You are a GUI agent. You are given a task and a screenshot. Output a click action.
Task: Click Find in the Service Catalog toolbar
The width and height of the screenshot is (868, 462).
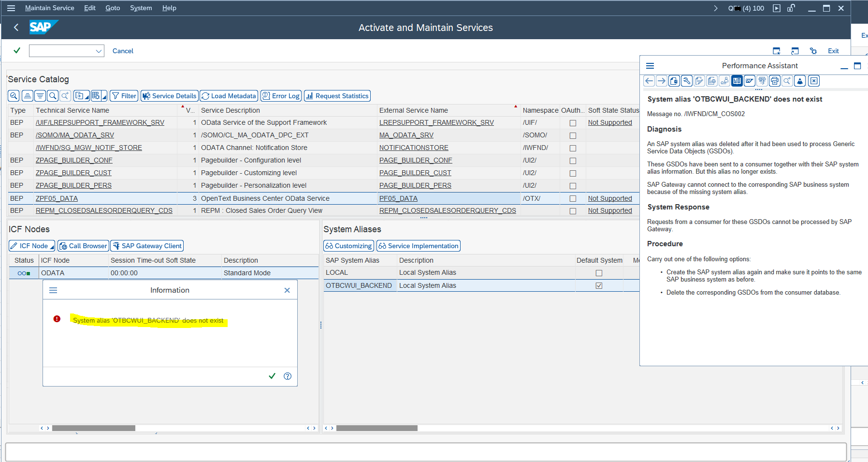click(53, 96)
